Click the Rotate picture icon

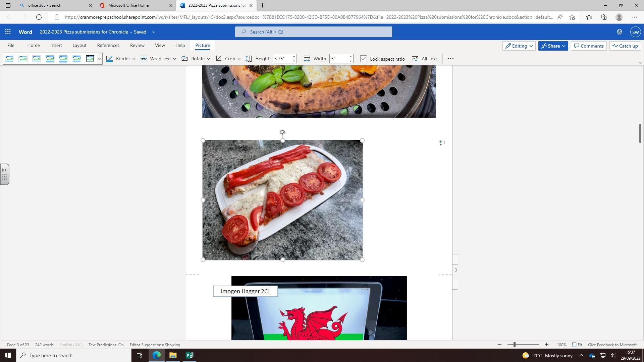pos(184,59)
